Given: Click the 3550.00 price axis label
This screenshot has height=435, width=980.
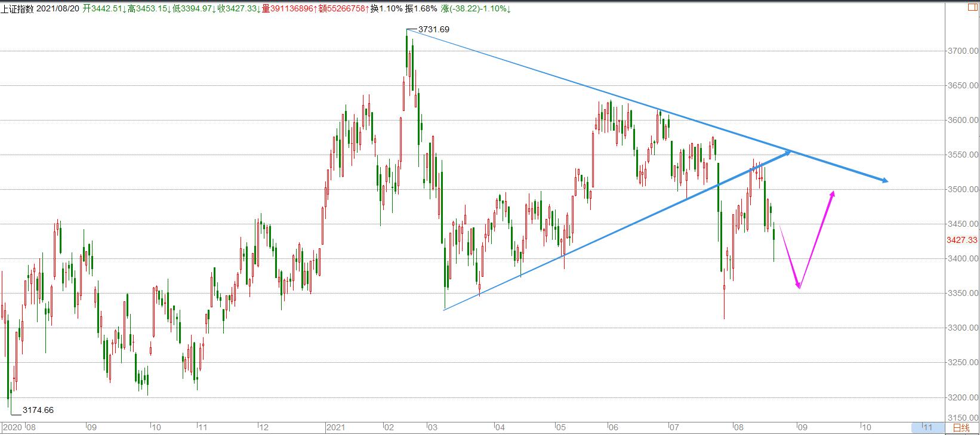Looking at the screenshot, I should click(963, 155).
